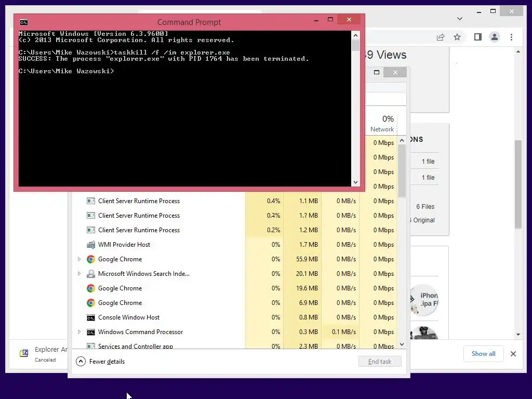
Task: Click Google Chrome icon with 6.9 MB
Action: (x=90, y=303)
